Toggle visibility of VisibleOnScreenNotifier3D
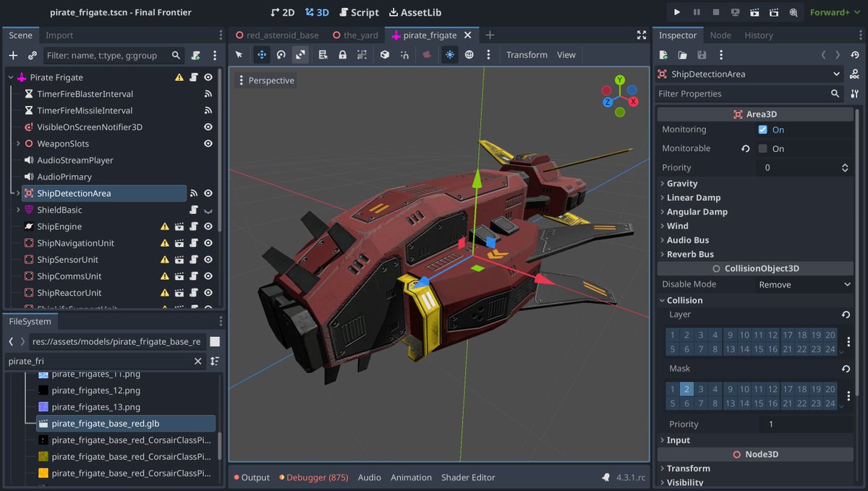 coord(208,127)
